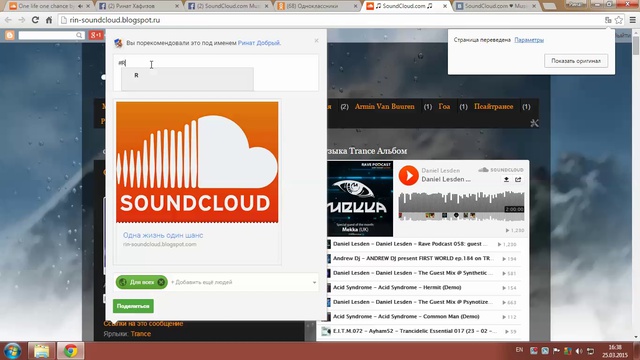Click the Mekka Rave Podcast artwork
This screenshot has height=360, width=640.
[x=360, y=198]
